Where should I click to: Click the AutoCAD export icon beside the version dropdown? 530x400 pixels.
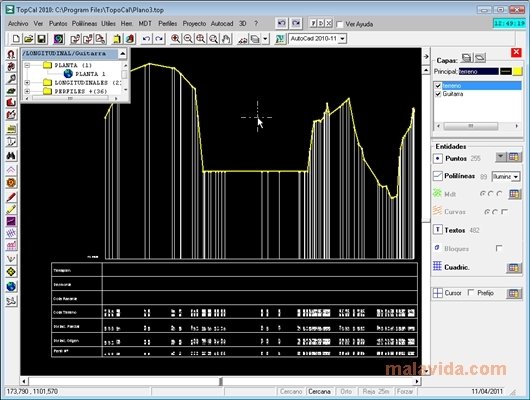(x=280, y=39)
